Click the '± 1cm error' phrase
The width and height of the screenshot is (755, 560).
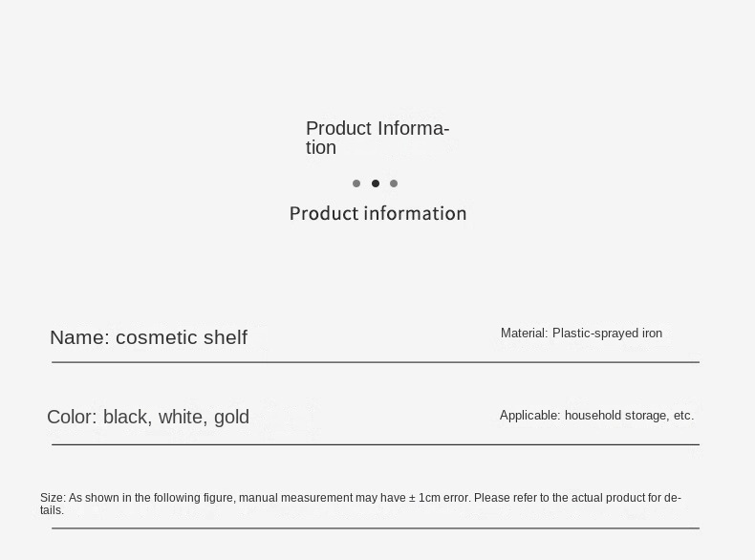[440, 497]
